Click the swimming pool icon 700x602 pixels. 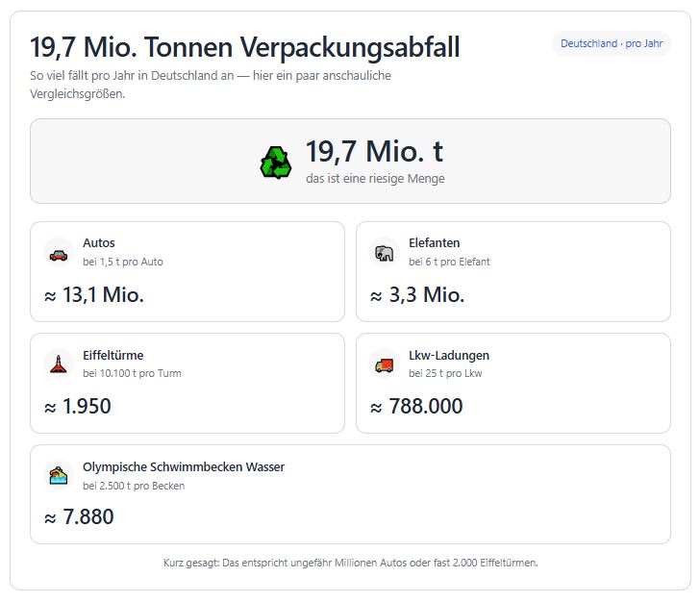[59, 476]
